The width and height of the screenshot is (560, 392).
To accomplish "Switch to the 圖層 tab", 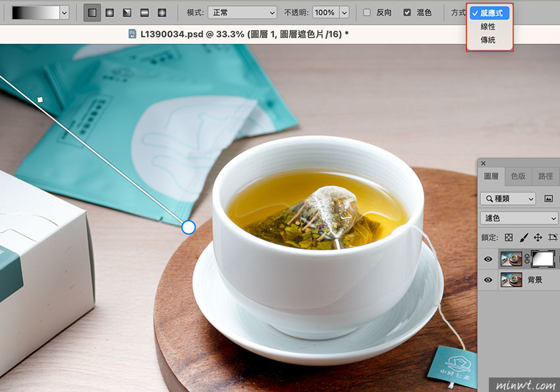I will 491,176.
